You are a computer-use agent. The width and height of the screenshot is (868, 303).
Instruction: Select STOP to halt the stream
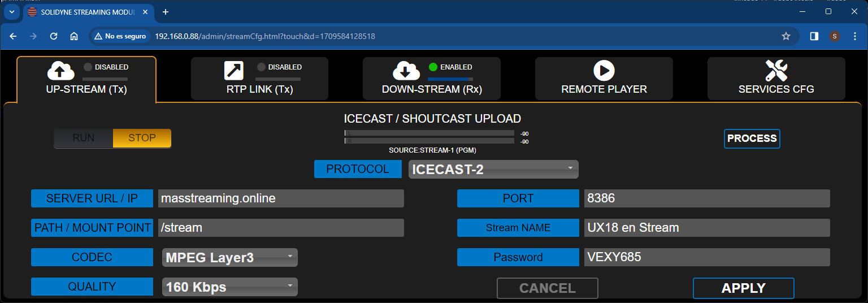(x=142, y=138)
